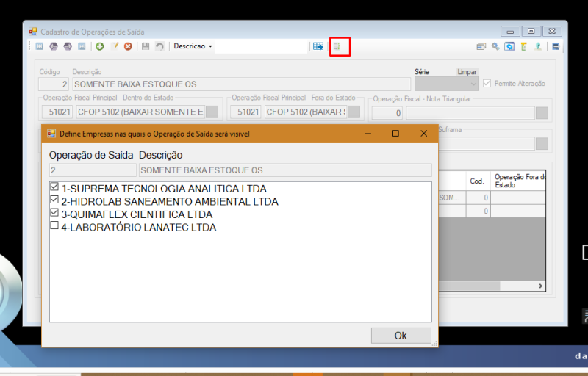Open gears settings icon in toolbar
This screenshot has height=376, width=588.
(x=495, y=46)
